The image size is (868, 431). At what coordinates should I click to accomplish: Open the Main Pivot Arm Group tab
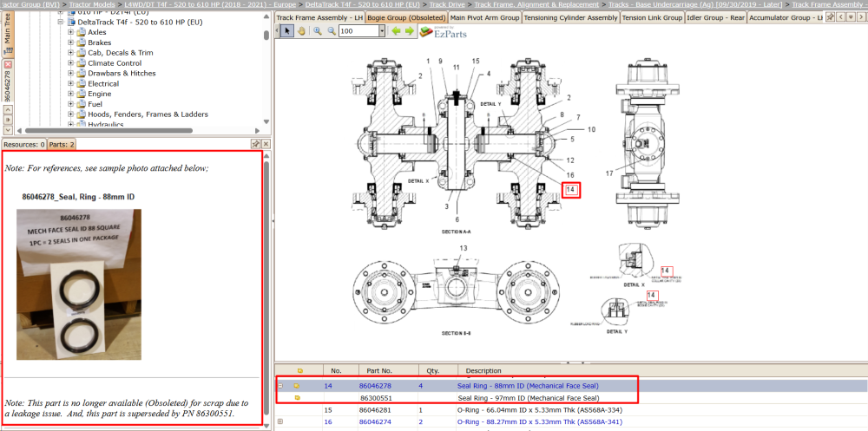485,17
